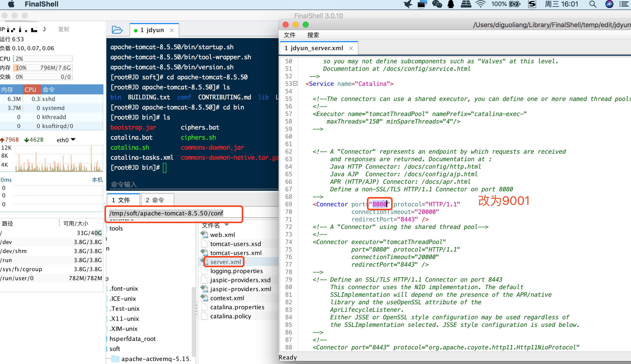Collapse the Service fold marker on line 53
Viewport: 631px width, 364px height.
[x=295, y=83]
